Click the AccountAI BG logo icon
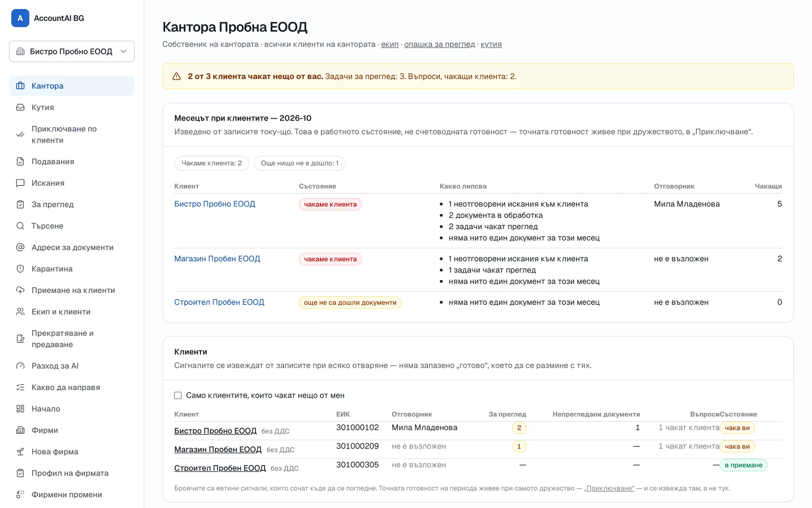This screenshot has height=508, width=812. click(20, 18)
